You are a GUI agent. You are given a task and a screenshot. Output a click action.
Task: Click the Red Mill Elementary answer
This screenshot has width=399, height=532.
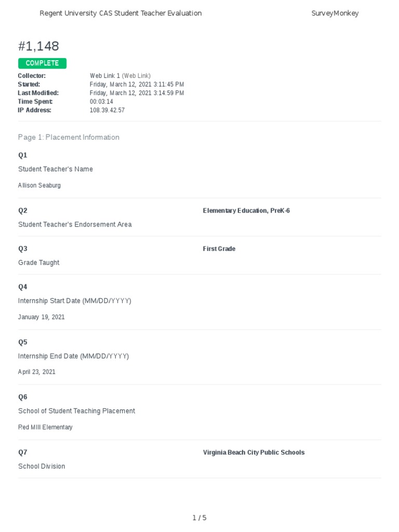pyautogui.click(x=45, y=427)
